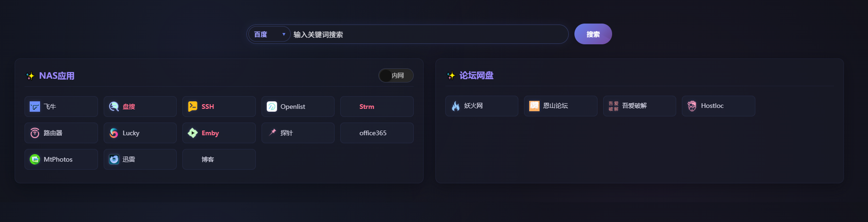
Task: Click the 恩山论坛 forum icon
Action: coord(534,106)
